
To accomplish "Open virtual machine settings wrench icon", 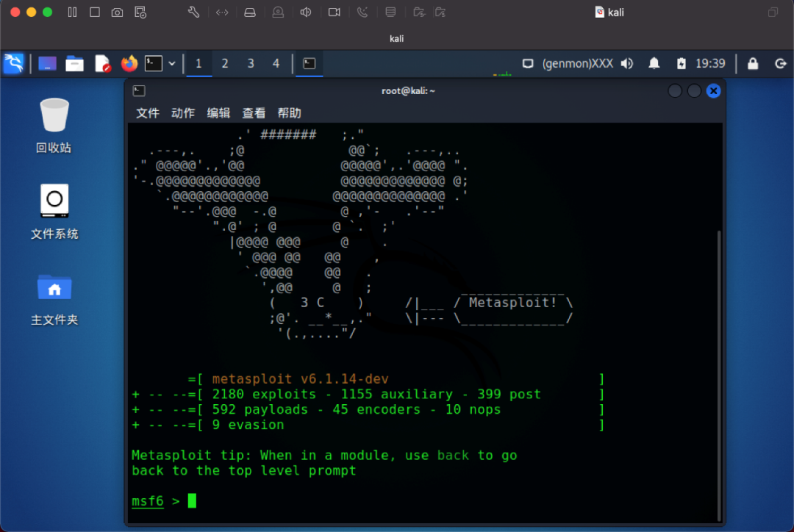I will click(x=193, y=12).
